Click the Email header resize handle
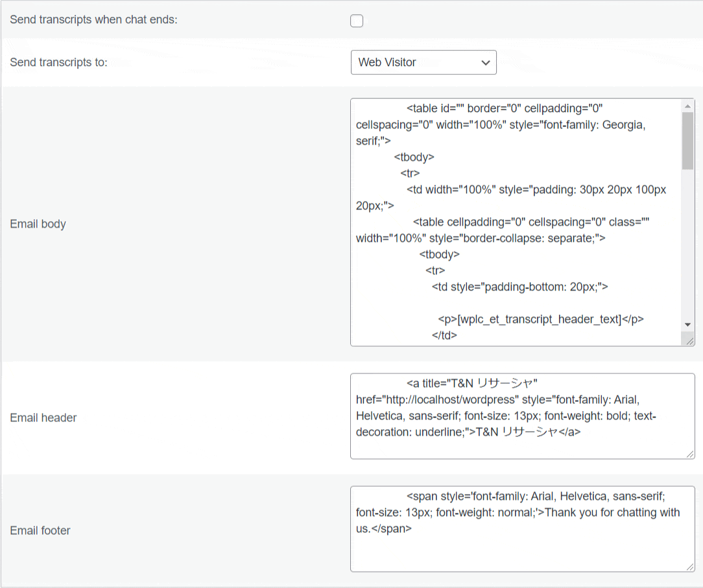The width and height of the screenshot is (703, 588). pos(690,454)
